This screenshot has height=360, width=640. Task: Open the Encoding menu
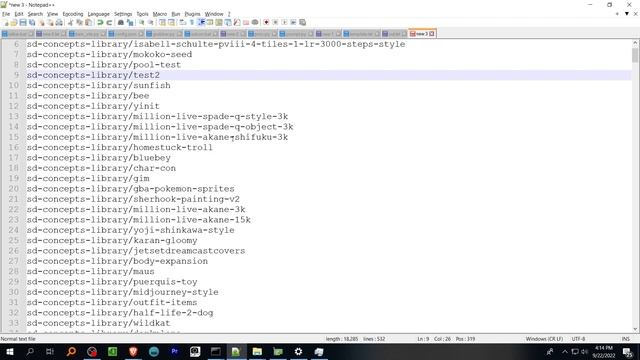point(73,14)
